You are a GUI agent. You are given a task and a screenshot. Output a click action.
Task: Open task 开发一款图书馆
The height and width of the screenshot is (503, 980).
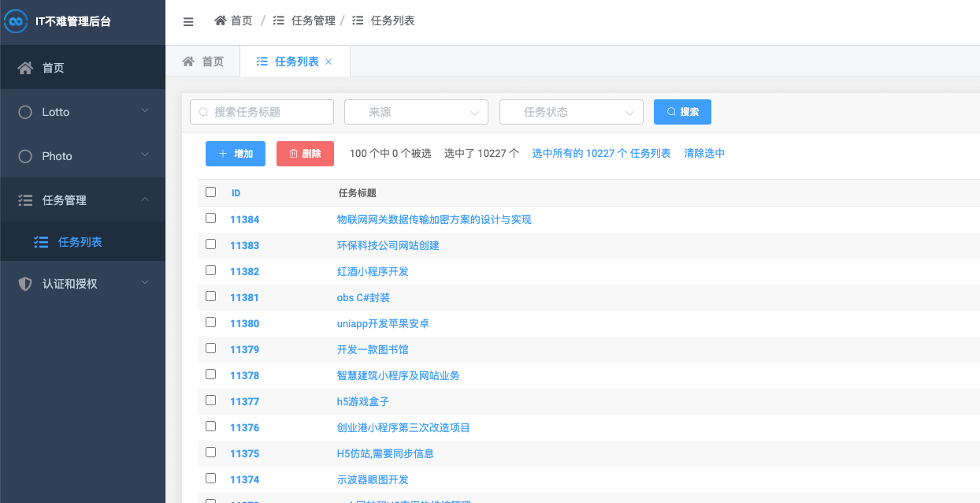tap(373, 349)
